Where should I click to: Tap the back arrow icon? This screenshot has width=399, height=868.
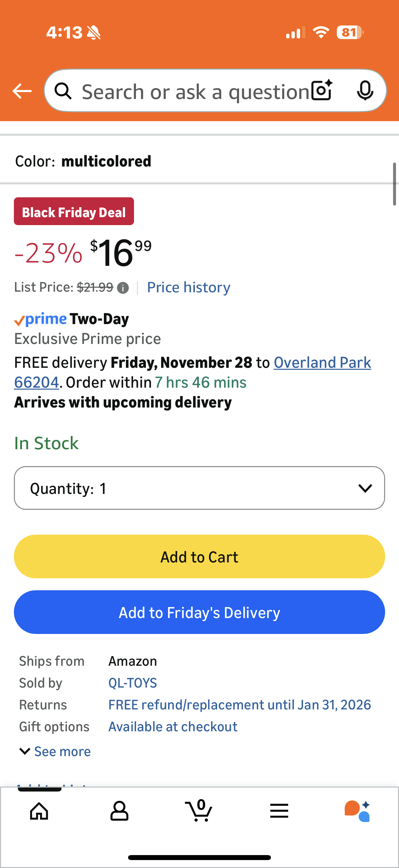tap(22, 91)
